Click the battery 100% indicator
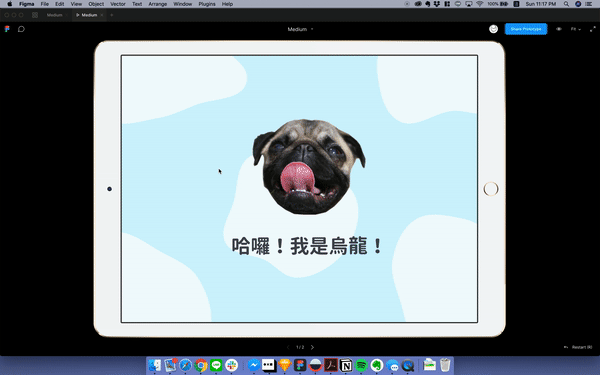This screenshot has height=375, width=600. pyautogui.click(x=498, y=4)
